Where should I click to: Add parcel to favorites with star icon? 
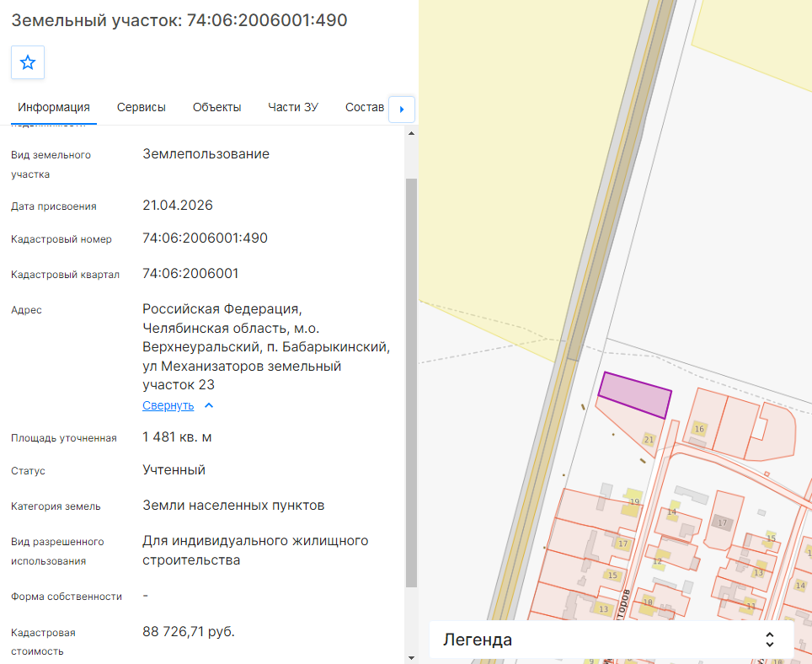pos(28,62)
